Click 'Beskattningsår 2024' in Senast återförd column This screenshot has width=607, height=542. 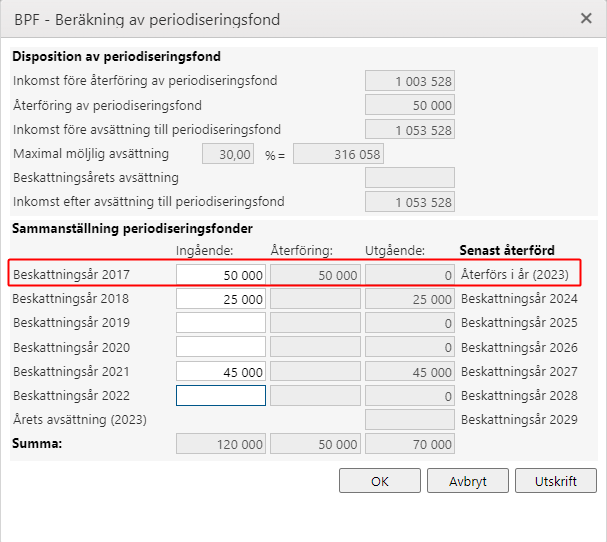point(519,298)
